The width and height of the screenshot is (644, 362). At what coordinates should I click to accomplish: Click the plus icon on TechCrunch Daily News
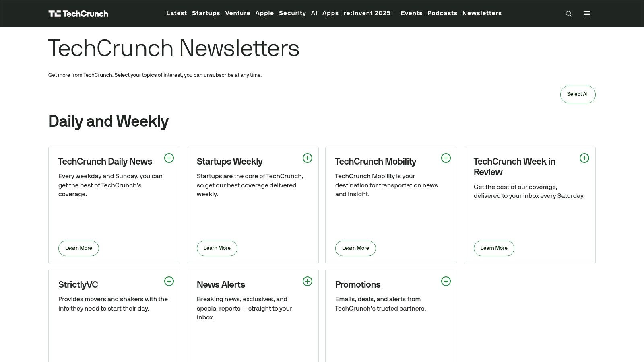coord(169,158)
